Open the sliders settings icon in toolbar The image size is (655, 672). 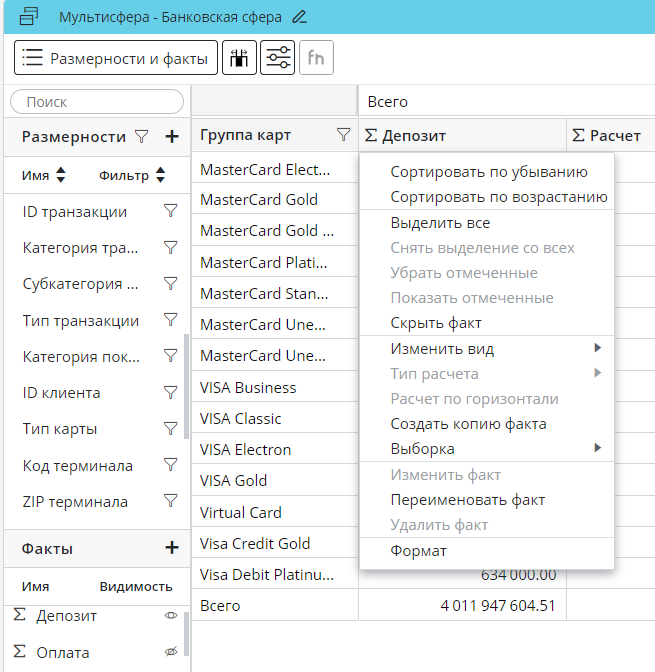point(277,58)
